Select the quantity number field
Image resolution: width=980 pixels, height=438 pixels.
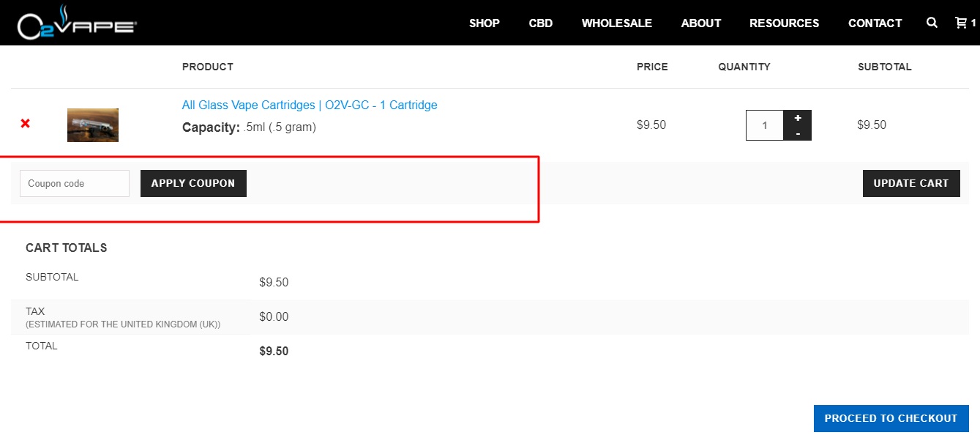tap(765, 125)
